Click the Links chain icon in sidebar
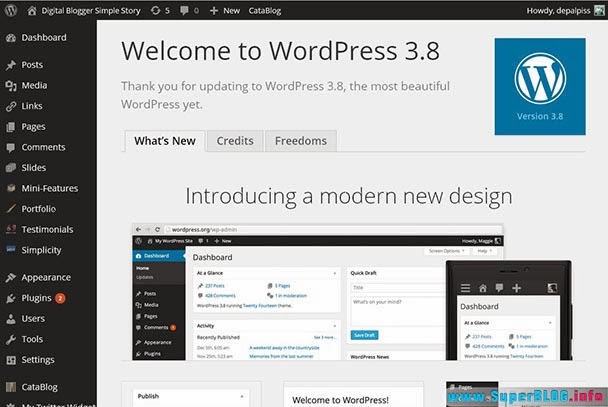This screenshot has width=608, height=407. [11, 106]
